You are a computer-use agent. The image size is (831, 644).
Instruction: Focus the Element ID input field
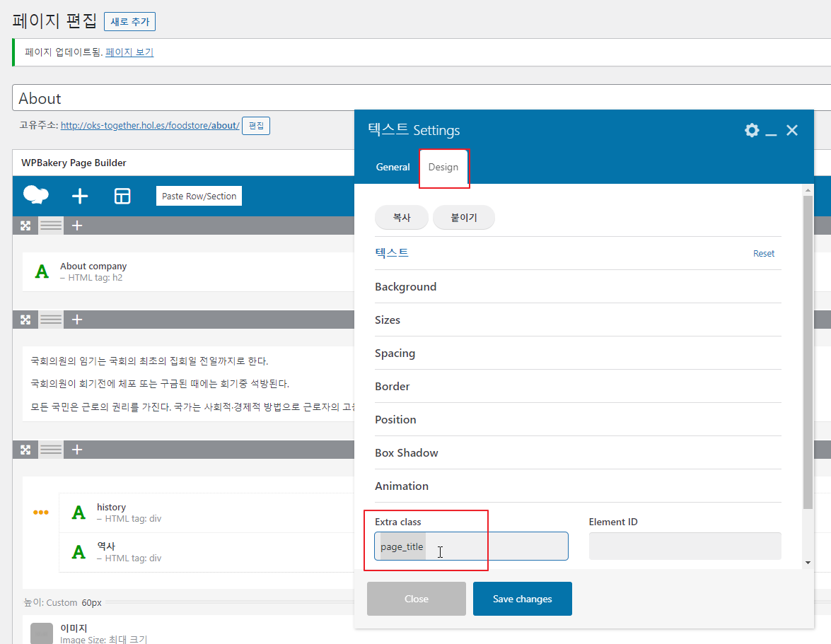tap(685, 546)
